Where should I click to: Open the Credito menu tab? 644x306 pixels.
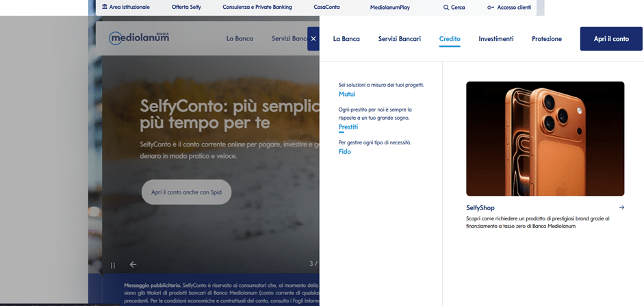pos(450,39)
